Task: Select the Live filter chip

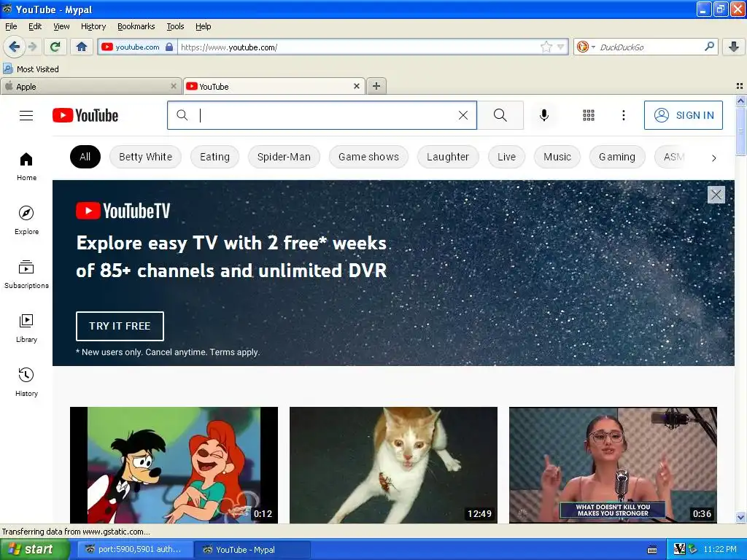Action: (x=506, y=157)
